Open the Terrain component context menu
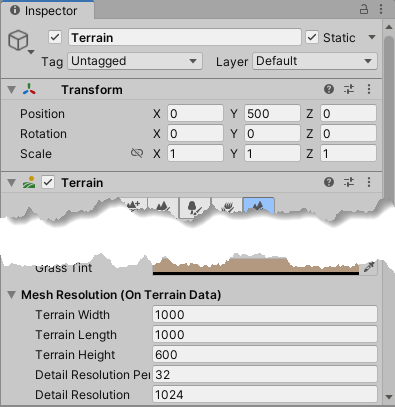This screenshot has width=395, height=407. click(369, 182)
